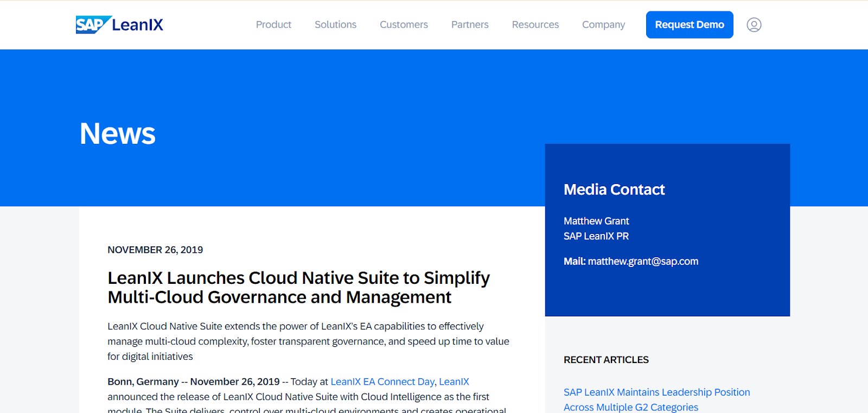Viewport: 868px width, 413px height.
Task: Click the Matthew Grant contact name
Action: tap(596, 221)
